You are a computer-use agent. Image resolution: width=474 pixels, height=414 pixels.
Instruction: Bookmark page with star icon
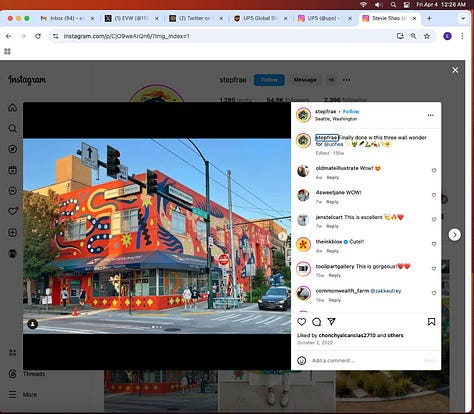tap(427, 36)
